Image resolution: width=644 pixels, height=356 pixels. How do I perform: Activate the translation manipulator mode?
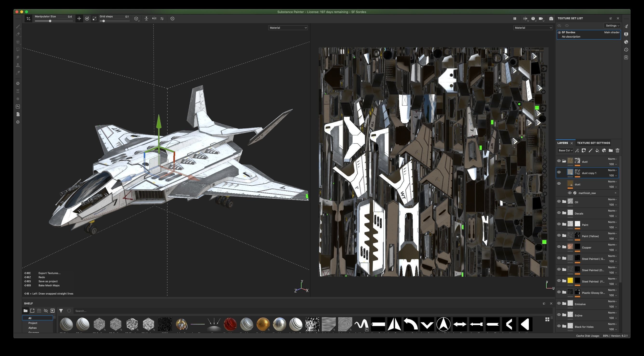(x=79, y=19)
